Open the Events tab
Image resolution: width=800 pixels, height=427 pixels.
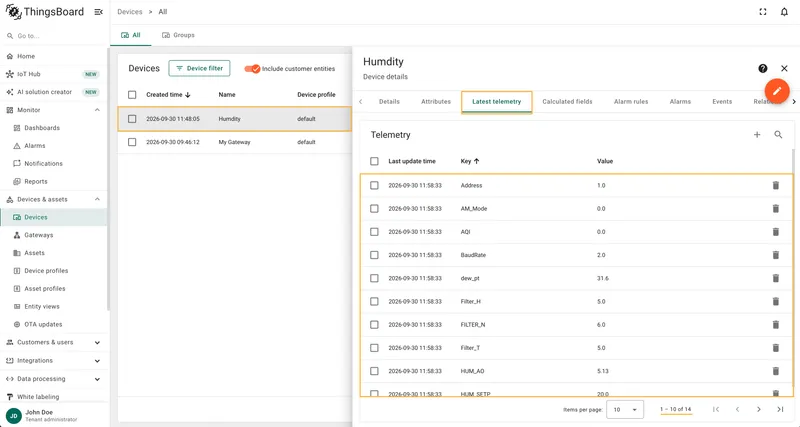tap(722, 102)
